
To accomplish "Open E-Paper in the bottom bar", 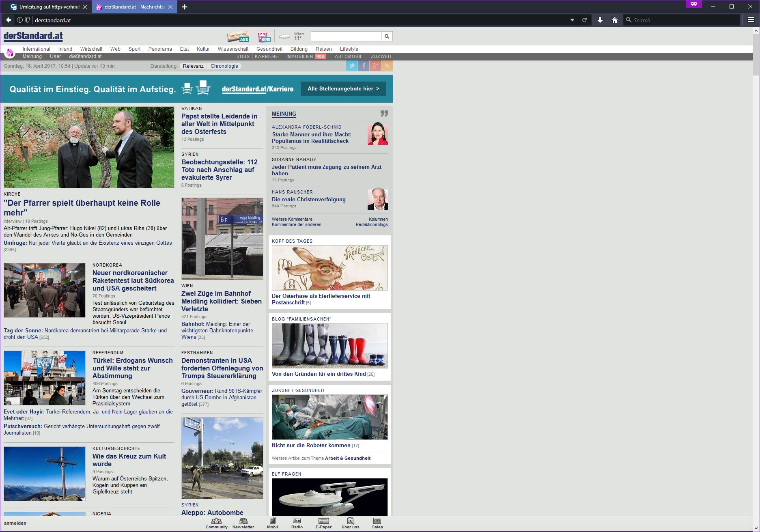I will click(x=323, y=523).
